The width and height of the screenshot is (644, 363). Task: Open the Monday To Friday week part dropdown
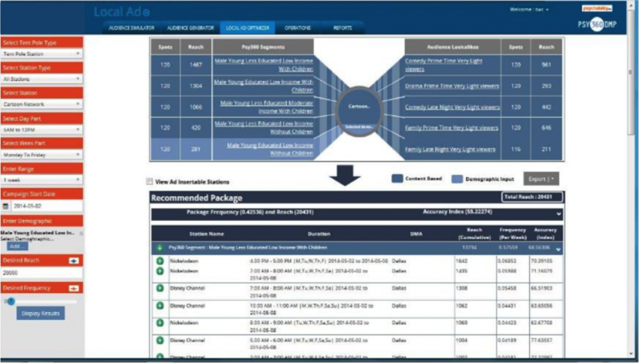click(x=42, y=155)
